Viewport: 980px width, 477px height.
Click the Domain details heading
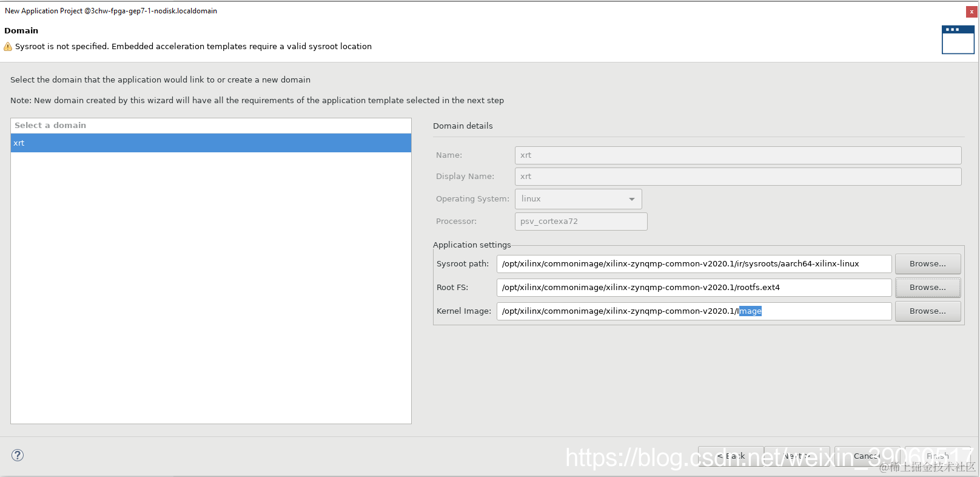[x=463, y=126]
